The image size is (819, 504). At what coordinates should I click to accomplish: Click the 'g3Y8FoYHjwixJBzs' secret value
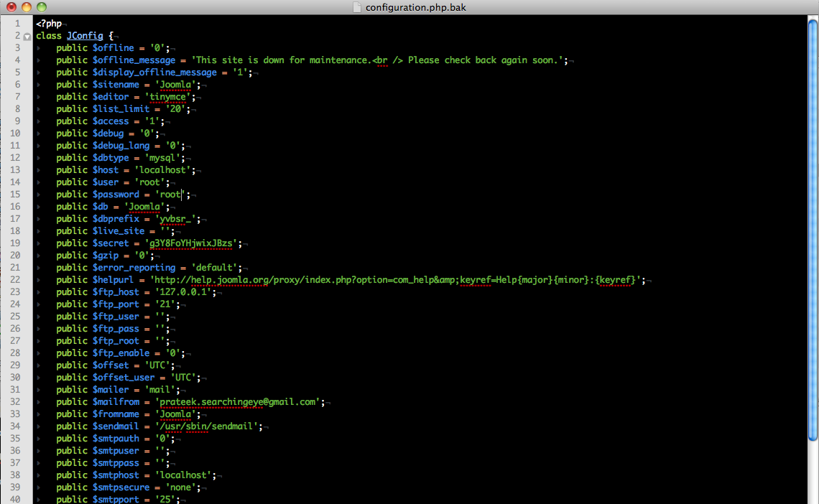pyautogui.click(x=191, y=243)
